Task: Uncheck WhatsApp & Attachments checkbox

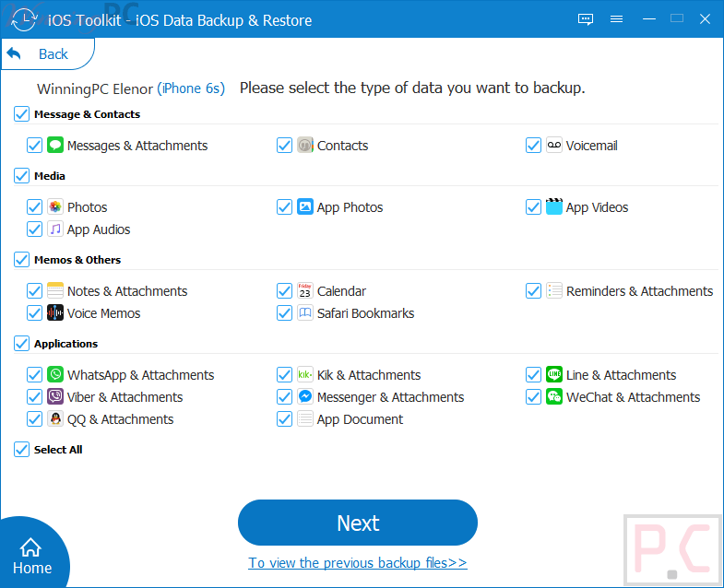Action: [x=35, y=374]
